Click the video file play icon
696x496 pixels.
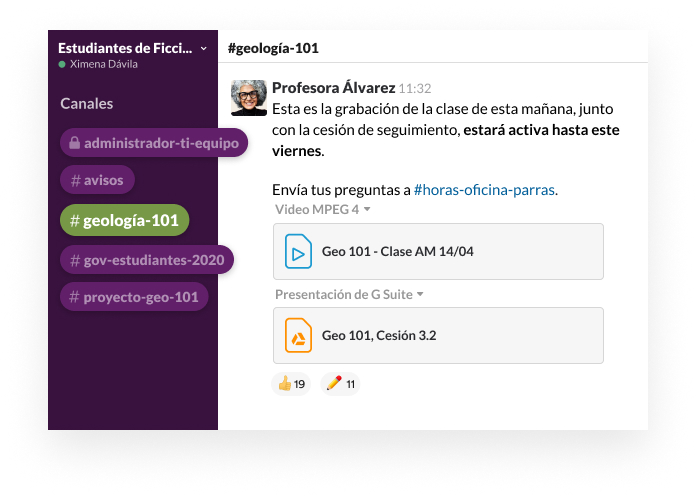point(298,252)
